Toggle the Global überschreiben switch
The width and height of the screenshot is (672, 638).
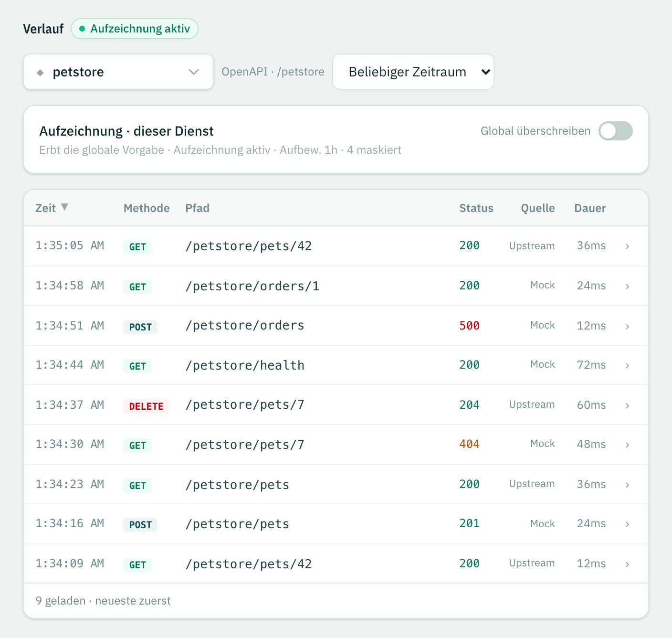[x=616, y=131]
